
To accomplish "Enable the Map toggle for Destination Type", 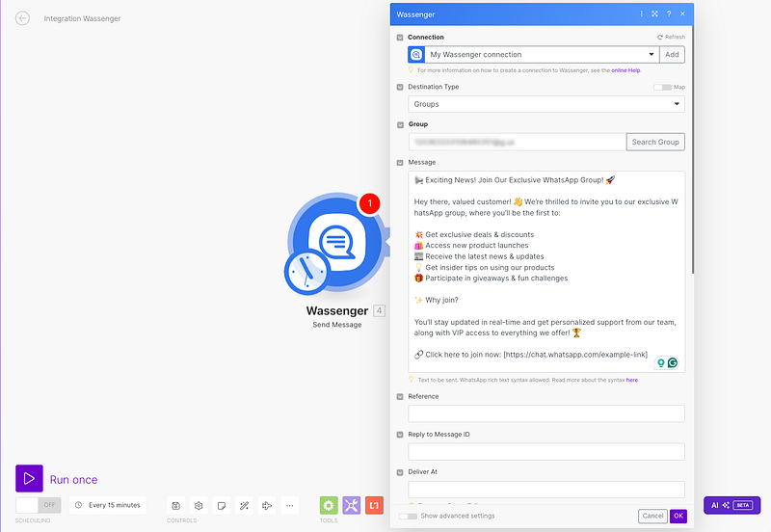I will click(662, 87).
